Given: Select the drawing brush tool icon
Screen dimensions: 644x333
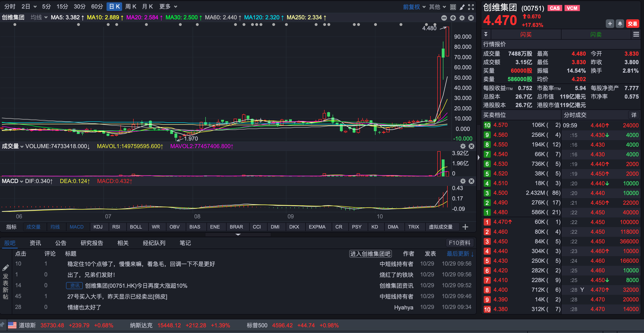Looking at the screenshot, I should coord(462,7).
